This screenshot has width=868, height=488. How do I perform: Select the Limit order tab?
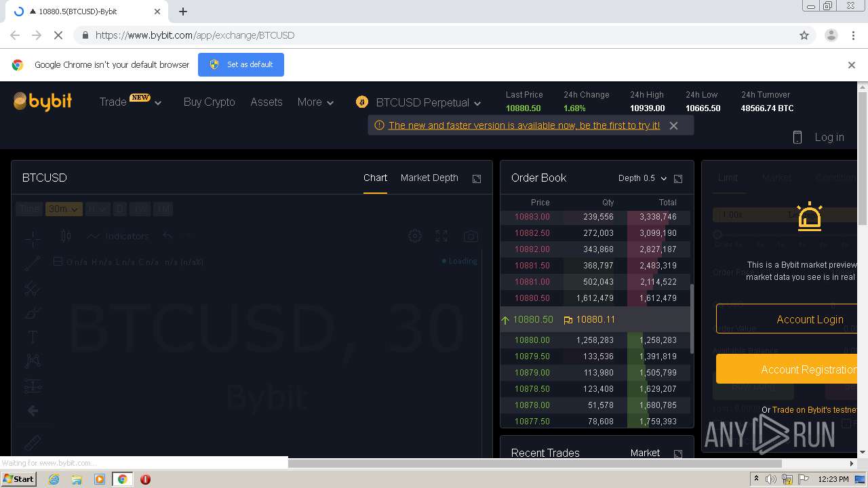(728, 178)
